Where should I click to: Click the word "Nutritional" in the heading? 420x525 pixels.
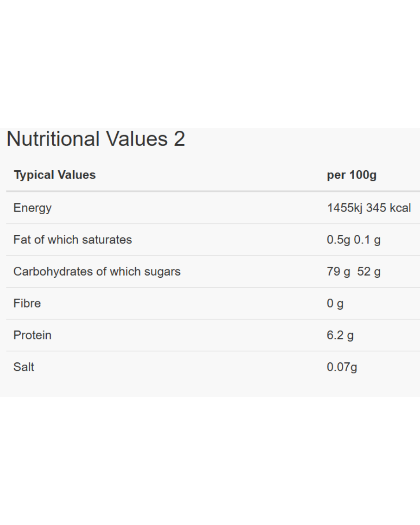pyautogui.click(x=53, y=139)
